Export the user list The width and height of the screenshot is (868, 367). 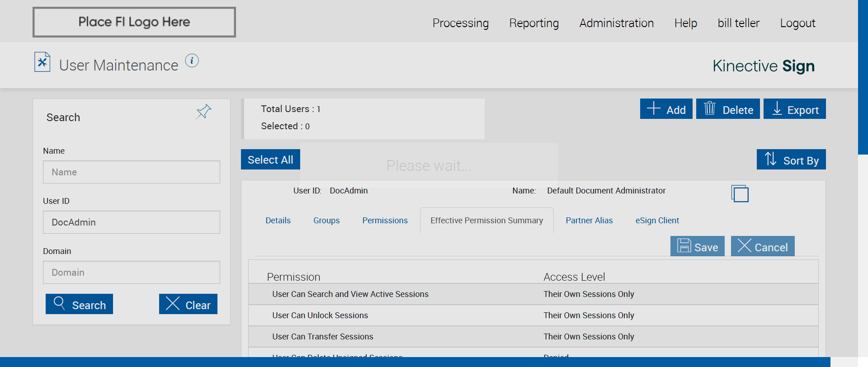tap(794, 109)
